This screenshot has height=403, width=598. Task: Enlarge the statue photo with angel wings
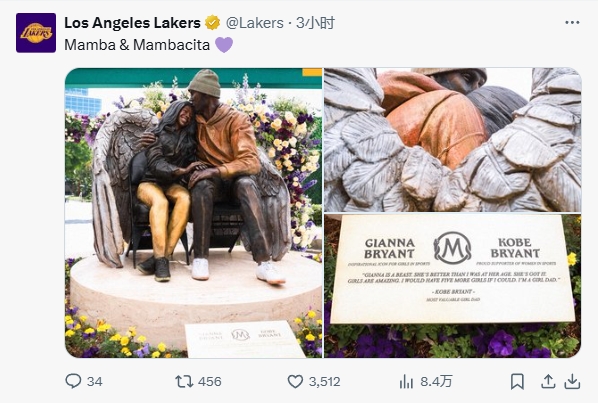tap(193, 213)
